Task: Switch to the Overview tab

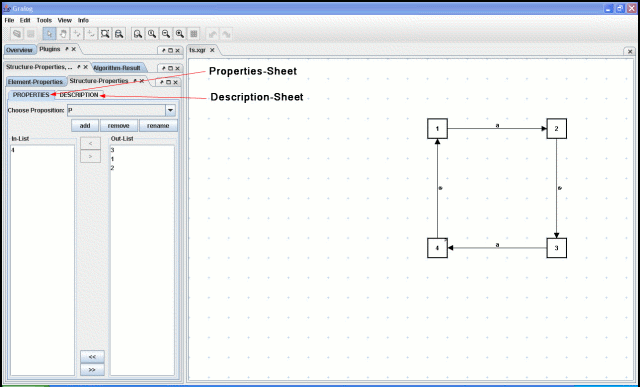Action: click(x=19, y=50)
